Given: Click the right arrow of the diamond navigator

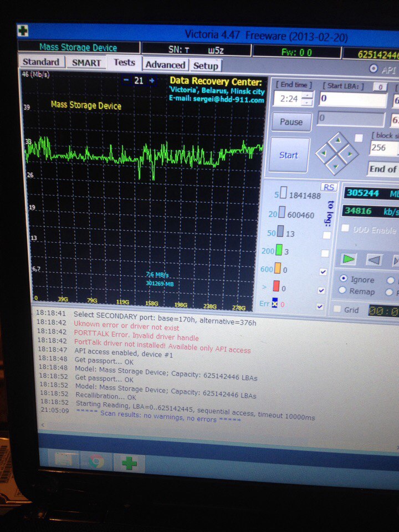Looking at the screenshot, I should [350, 155].
